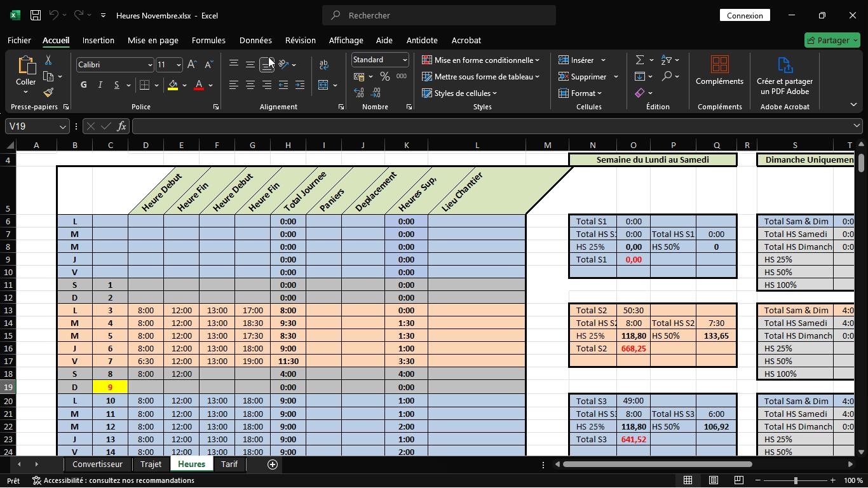Expand the Standard number format dropdown
Image resolution: width=868 pixels, height=488 pixels.
405,59
